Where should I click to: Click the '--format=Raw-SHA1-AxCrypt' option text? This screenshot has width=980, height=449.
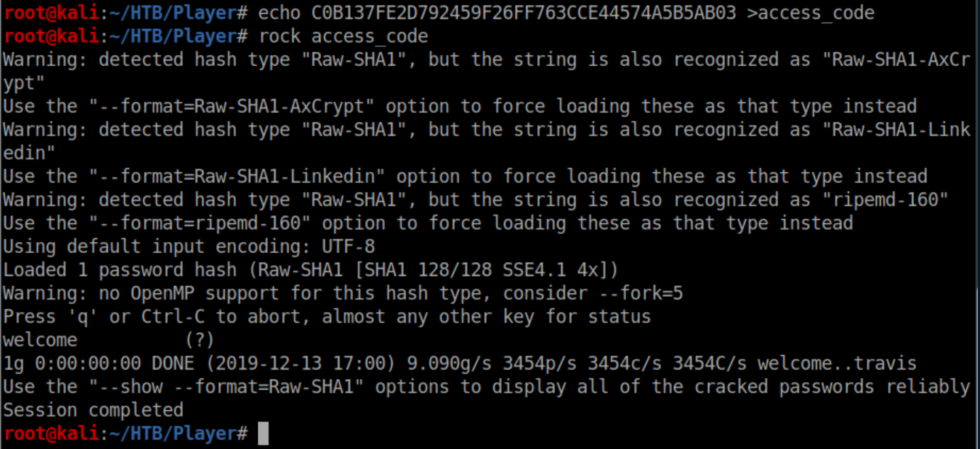pos(231,106)
